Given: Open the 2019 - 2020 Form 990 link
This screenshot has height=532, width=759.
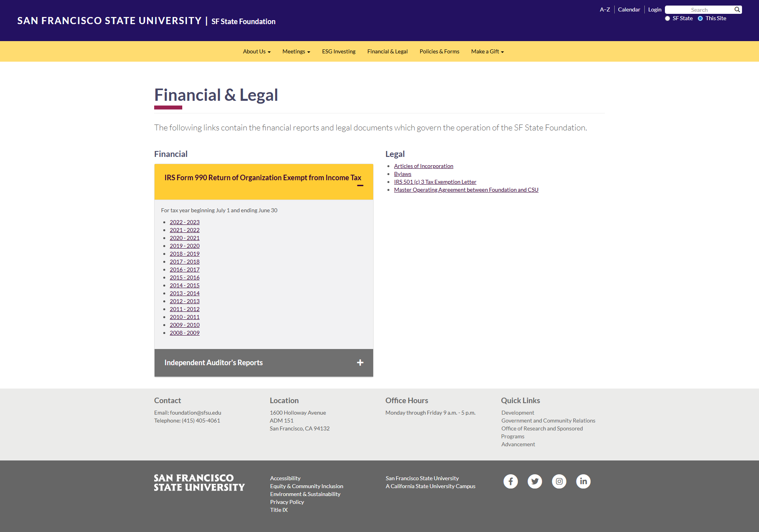Looking at the screenshot, I should tap(185, 246).
